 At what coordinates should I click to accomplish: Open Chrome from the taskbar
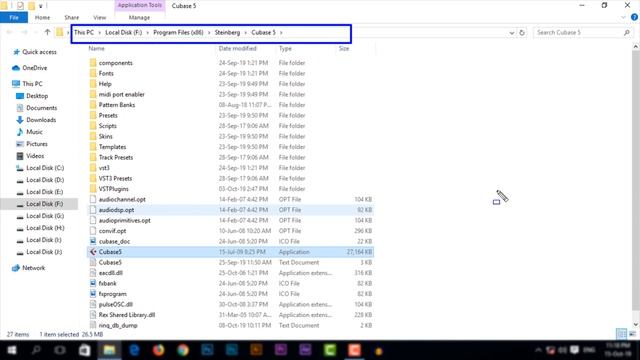point(183,350)
